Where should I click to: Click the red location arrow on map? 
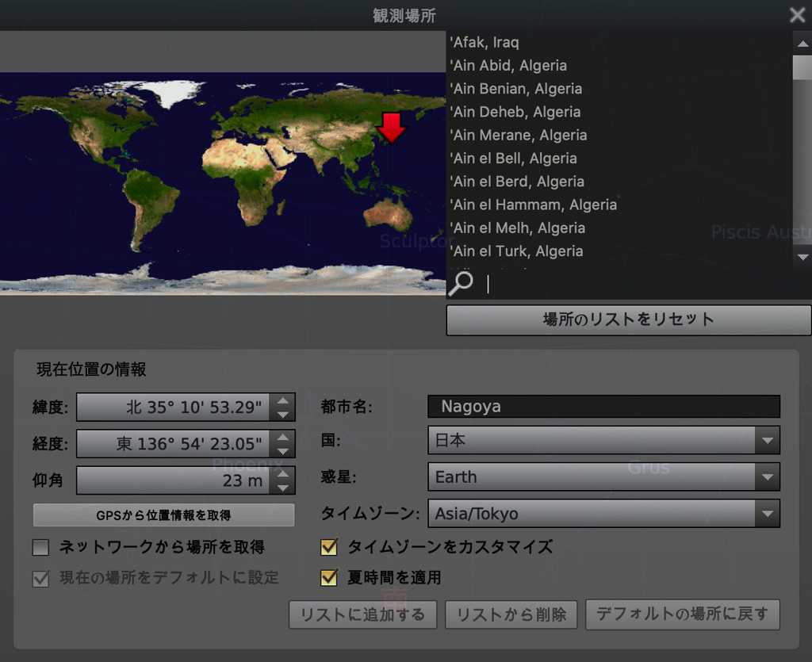(392, 127)
